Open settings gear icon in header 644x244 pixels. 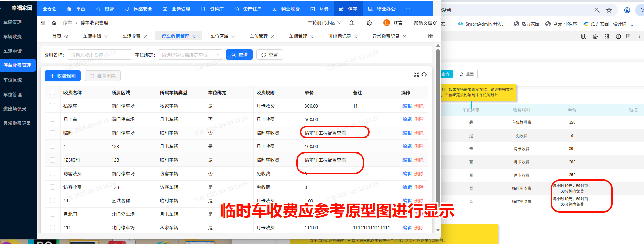pos(369,23)
